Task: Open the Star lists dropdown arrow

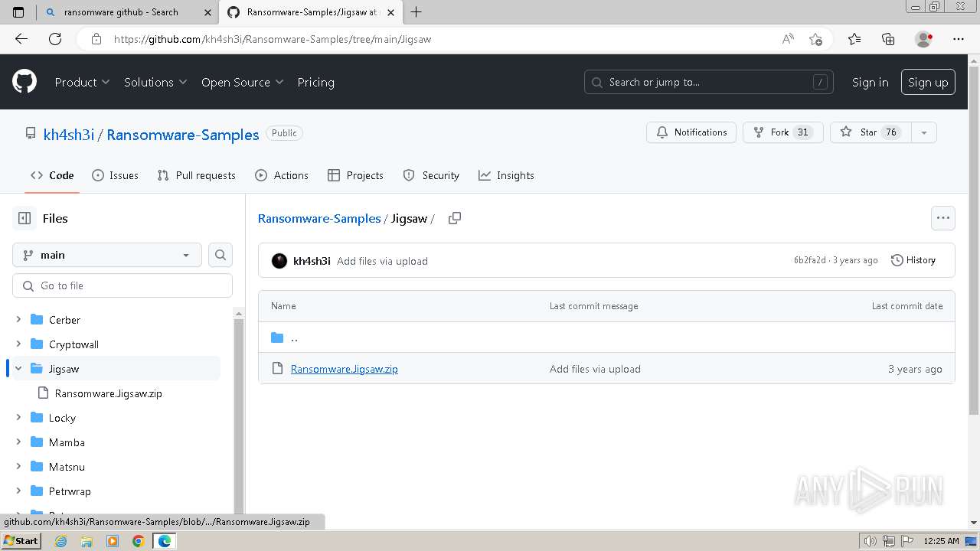Action: pyautogui.click(x=924, y=132)
